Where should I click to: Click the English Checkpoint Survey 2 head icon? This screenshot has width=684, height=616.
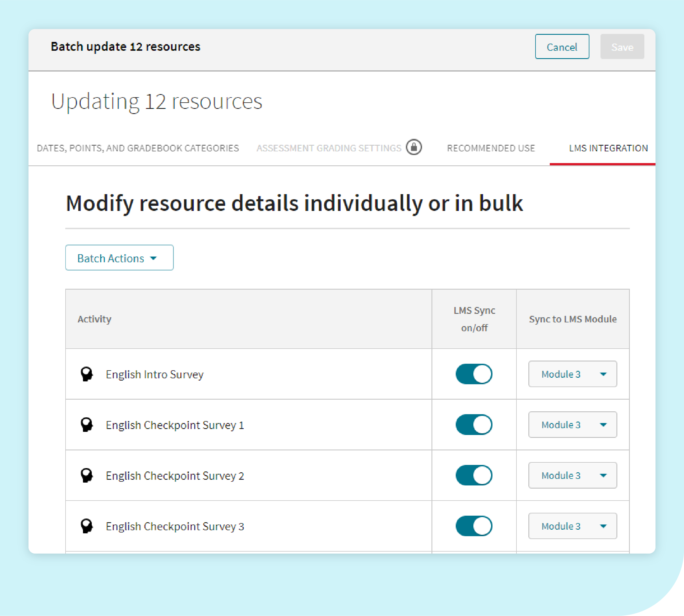click(x=86, y=475)
